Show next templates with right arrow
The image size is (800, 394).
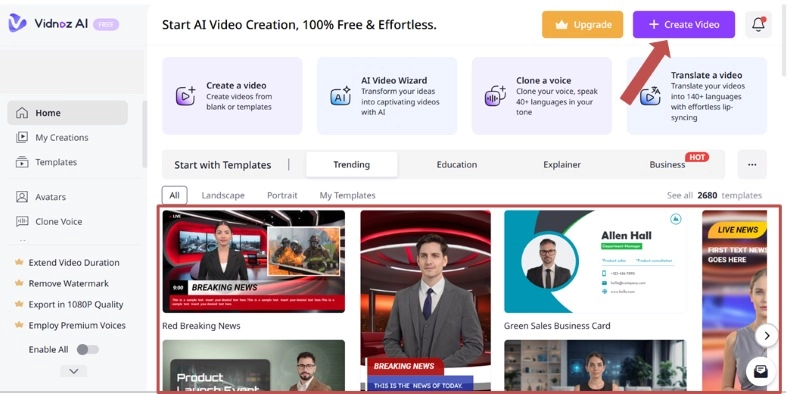[766, 336]
